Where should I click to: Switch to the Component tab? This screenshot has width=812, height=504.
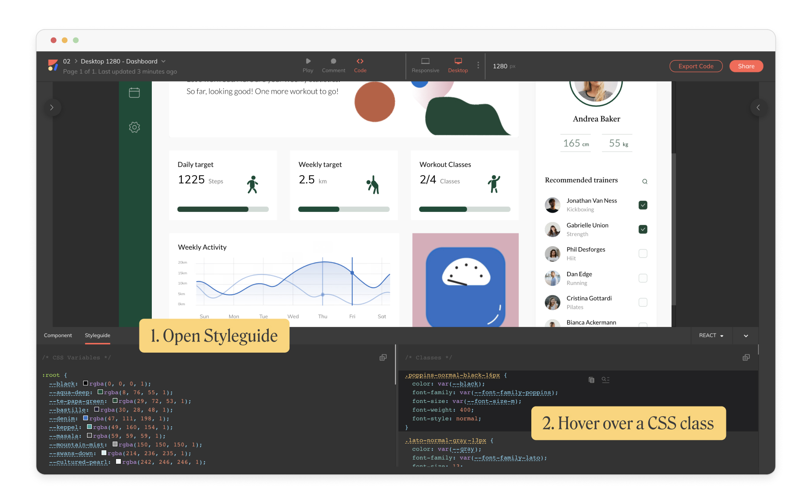tap(58, 335)
